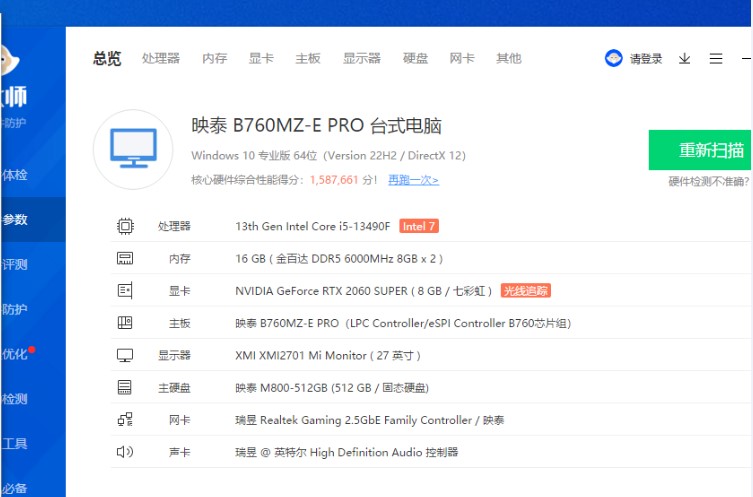Switch to the 处理器 tab
The height and width of the screenshot is (497, 753).
(x=161, y=59)
